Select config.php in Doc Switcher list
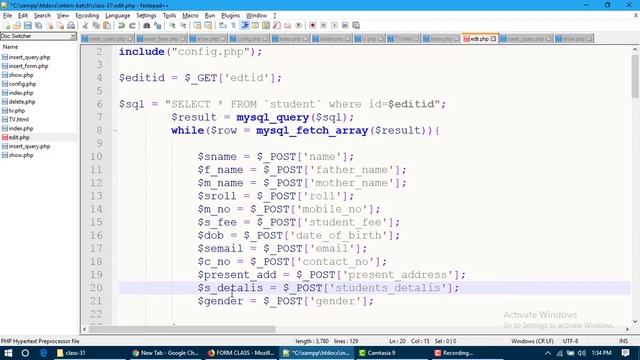This screenshot has height=360, width=640. 22,84
